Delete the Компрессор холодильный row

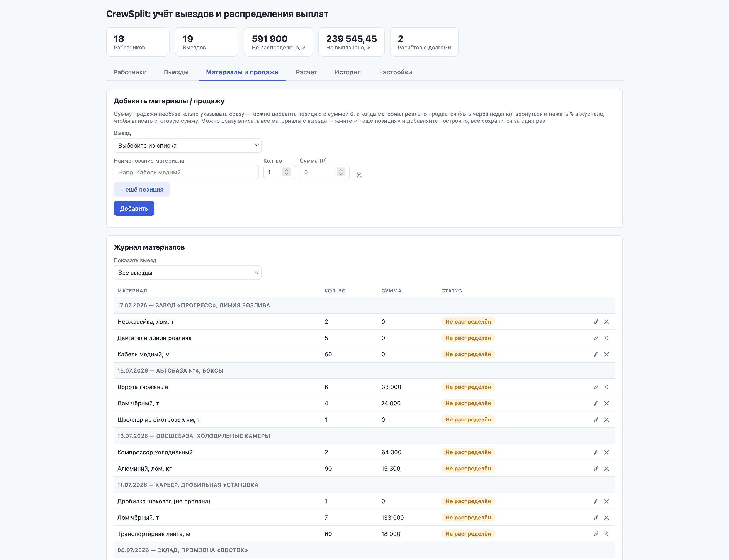[606, 452]
